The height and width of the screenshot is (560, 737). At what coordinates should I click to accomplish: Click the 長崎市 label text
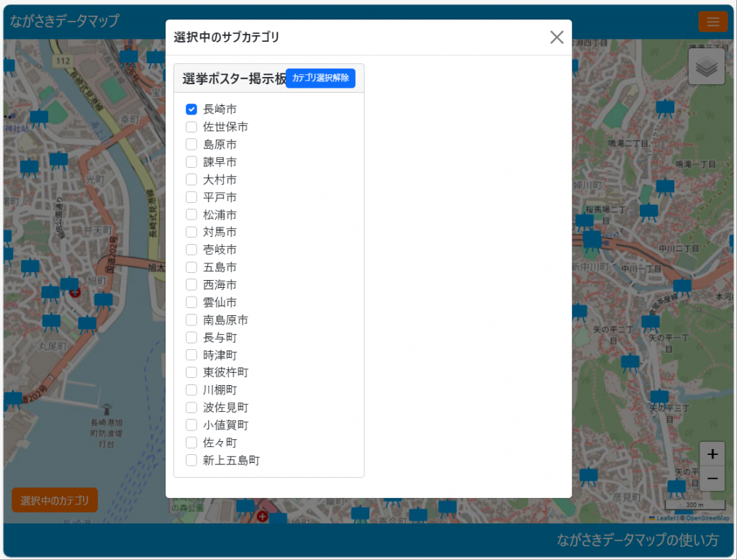220,109
